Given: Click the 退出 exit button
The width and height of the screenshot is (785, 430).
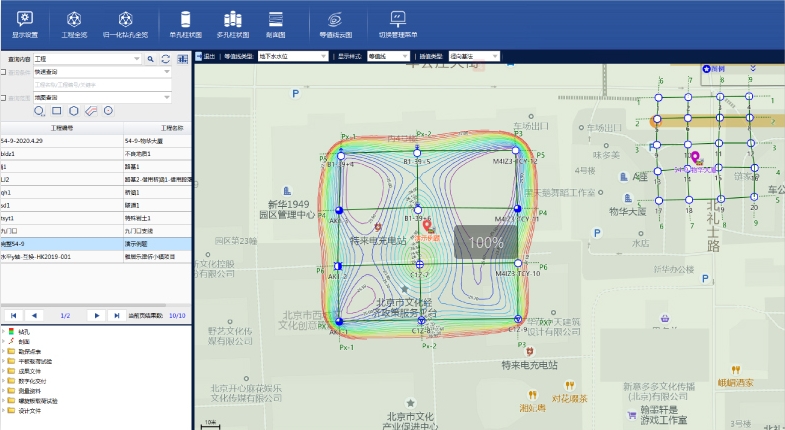Looking at the screenshot, I should pyautogui.click(x=206, y=57).
